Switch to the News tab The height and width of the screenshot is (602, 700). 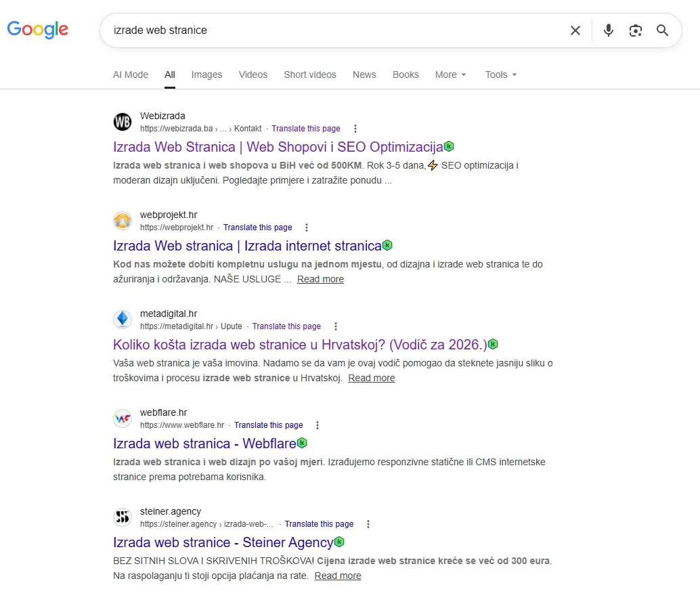point(364,74)
